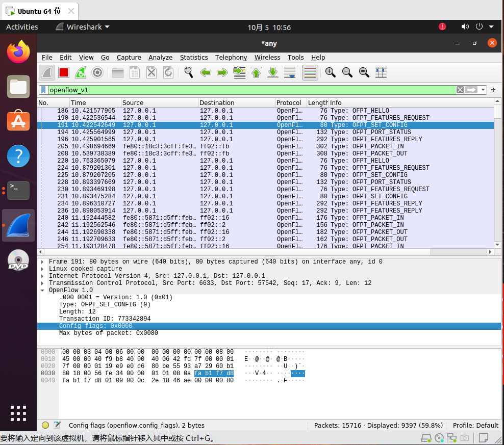Go to the first packet
Screen dimensions: 504x445
[x=256, y=72]
